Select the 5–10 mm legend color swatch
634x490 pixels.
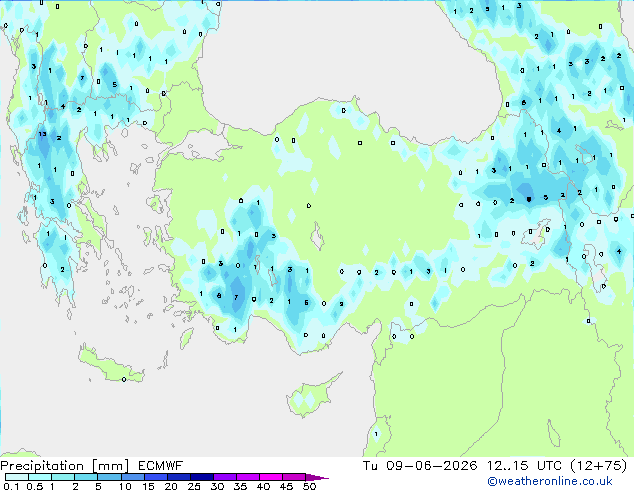pos(109,477)
